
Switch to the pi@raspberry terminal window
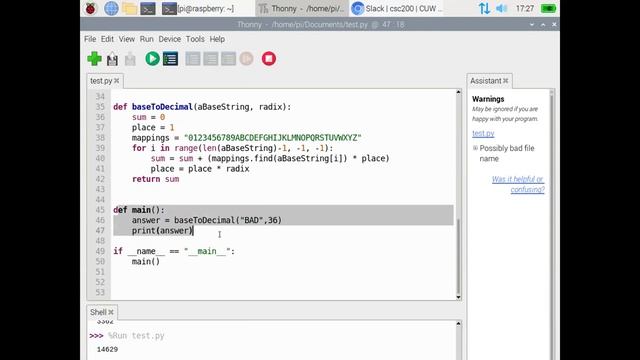click(198, 8)
